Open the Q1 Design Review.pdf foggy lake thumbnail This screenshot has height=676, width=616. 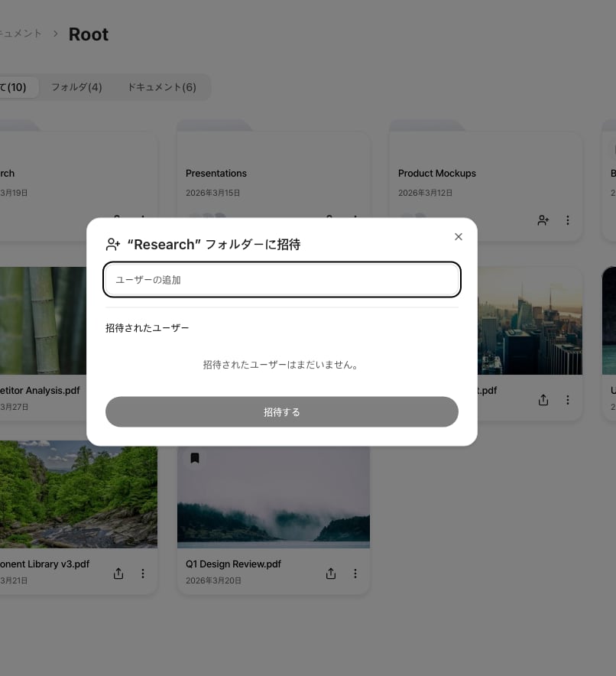(x=274, y=497)
